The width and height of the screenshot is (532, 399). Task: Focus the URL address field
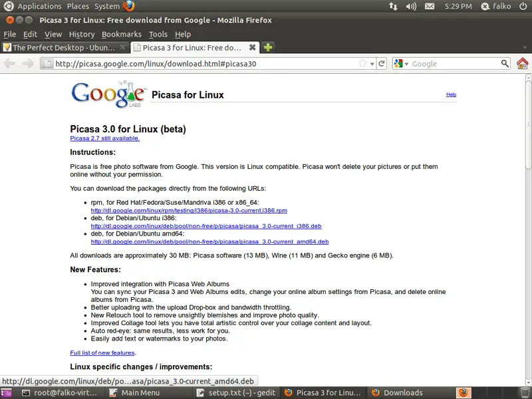click(x=205, y=63)
